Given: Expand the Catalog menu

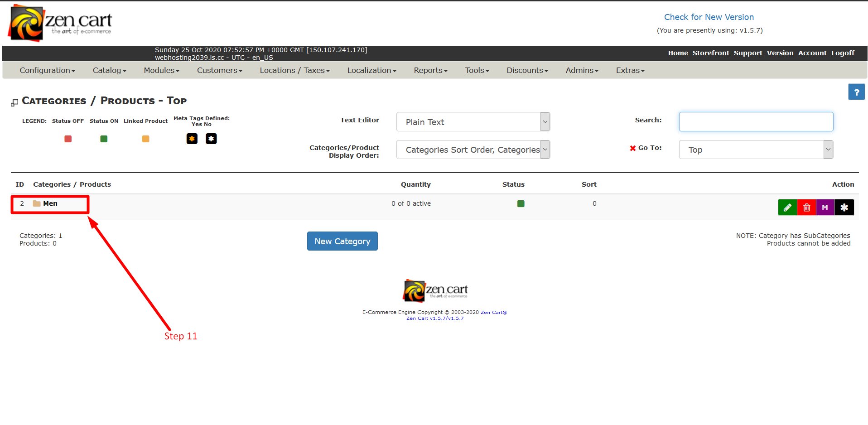Looking at the screenshot, I should [110, 70].
